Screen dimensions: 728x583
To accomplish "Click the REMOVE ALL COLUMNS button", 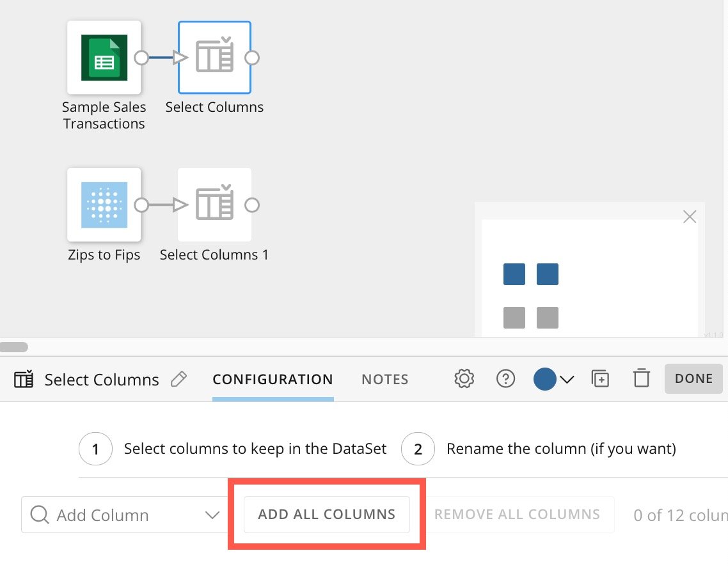I will pos(518,515).
